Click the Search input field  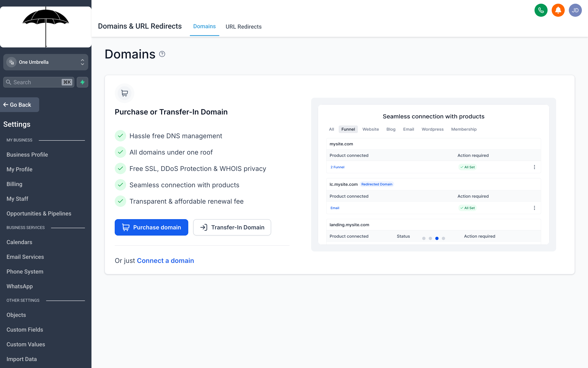click(x=39, y=82)
